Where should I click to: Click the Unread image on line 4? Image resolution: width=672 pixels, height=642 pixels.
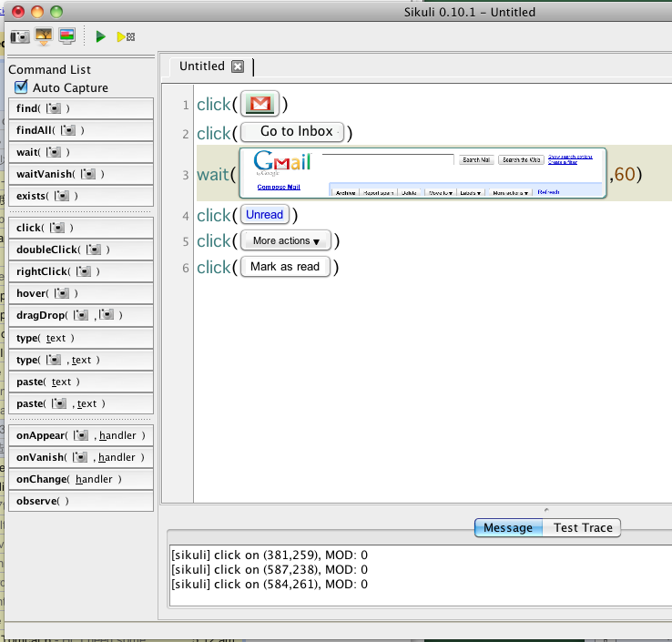point(264,215)
